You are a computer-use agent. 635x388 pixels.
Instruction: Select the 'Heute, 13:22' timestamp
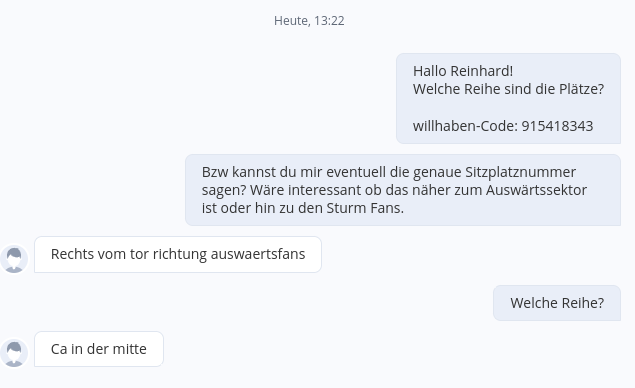(x=309, y=21)
